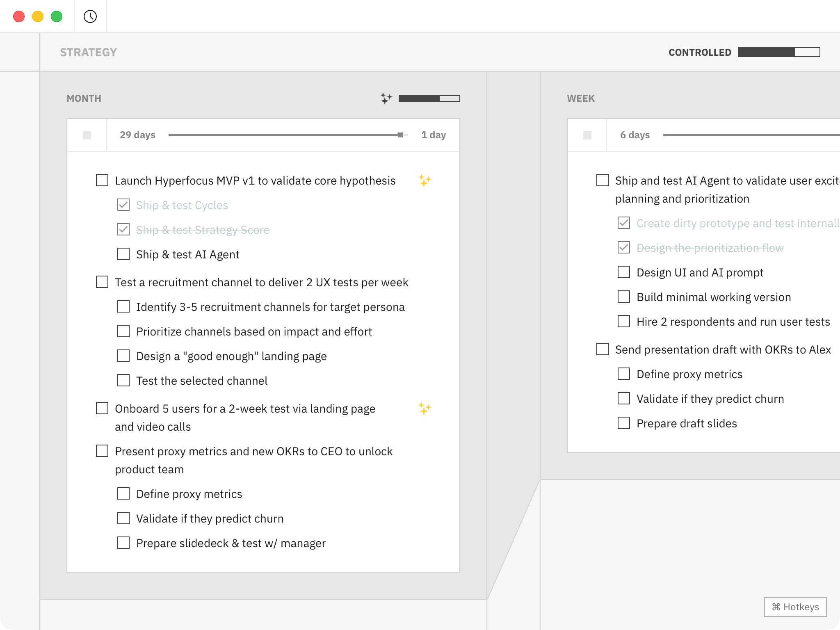Check the Design UI and AI prompt task
The image size is (840, 630).
click(x=623, y=272)
